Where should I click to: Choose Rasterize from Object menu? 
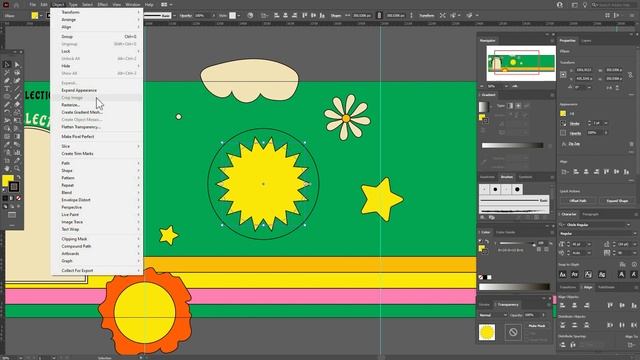click(x=96, y=105)
